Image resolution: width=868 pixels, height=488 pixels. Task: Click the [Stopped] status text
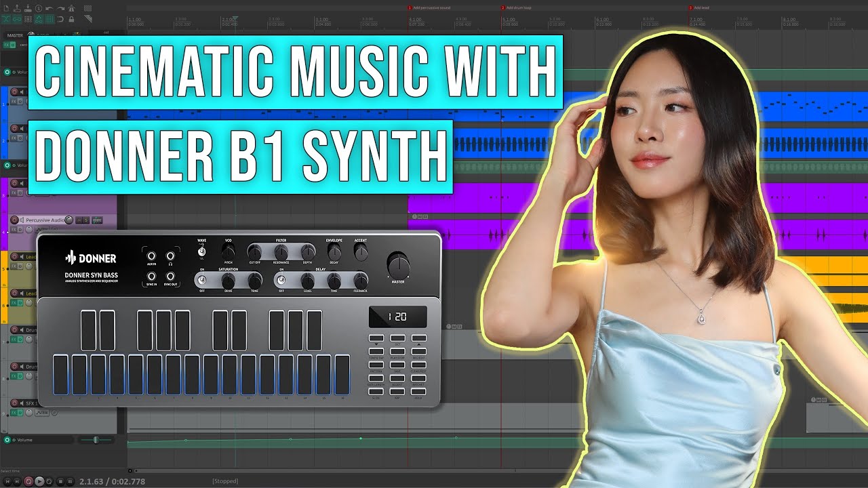pos(225,481)
